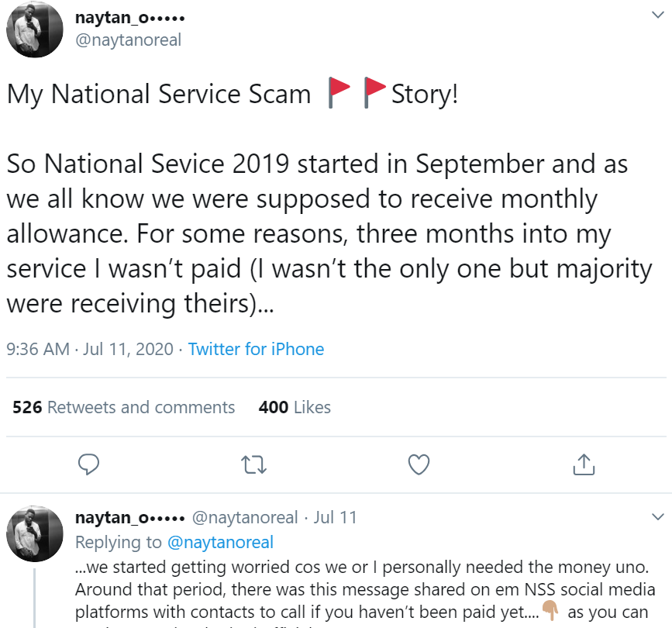Image resolution: width=672 pixels, height=628 pixels.
Task: Click the @naytanoreal handle under the main author name
Action: (128, 40)
